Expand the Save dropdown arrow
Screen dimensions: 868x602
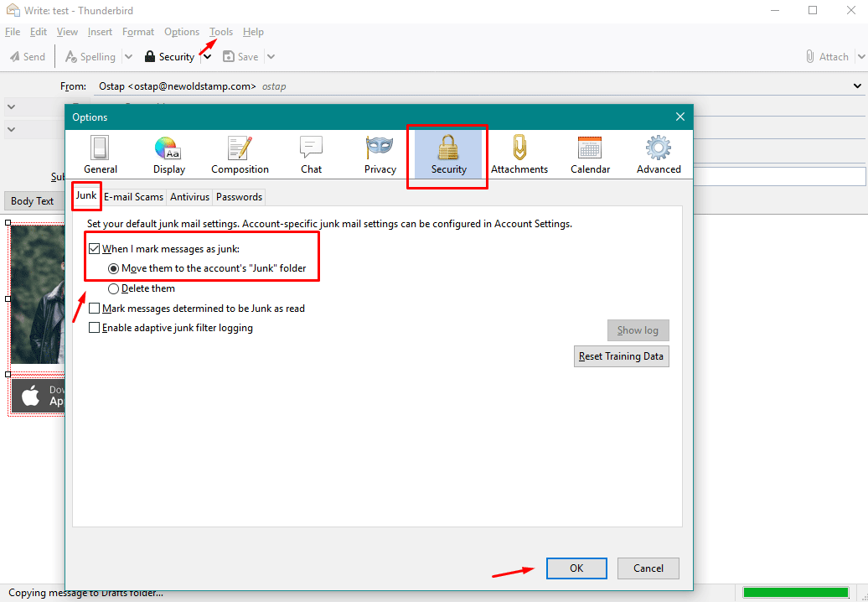tap(271, 56)
